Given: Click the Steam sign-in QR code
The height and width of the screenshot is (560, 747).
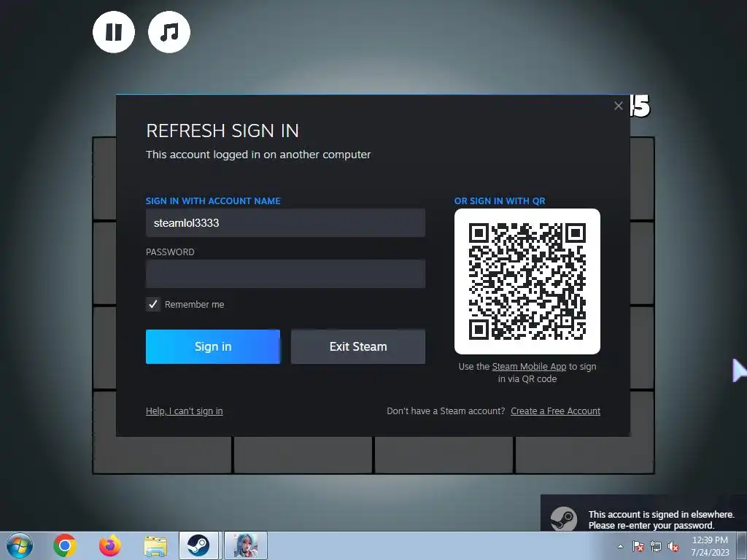Looking at the screenshot, I should (527, 281).
